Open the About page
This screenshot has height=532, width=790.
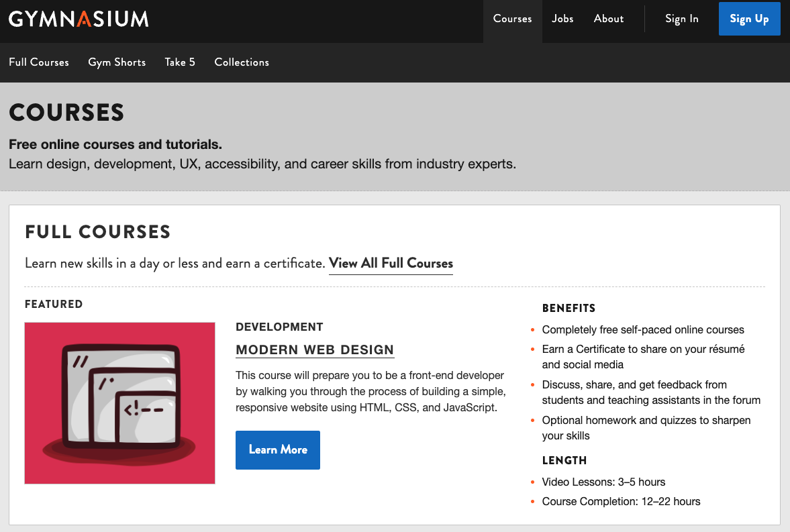tap(609, 19)
